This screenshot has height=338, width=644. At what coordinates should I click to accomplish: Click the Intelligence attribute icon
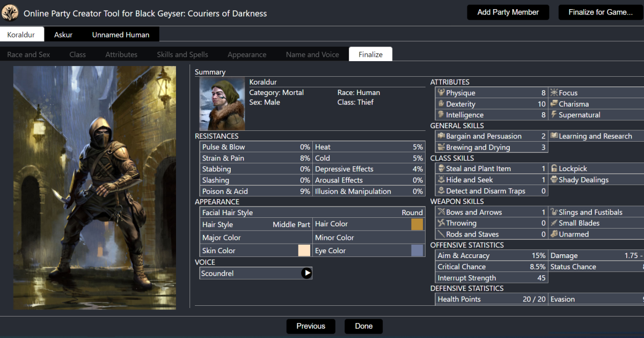441,115
